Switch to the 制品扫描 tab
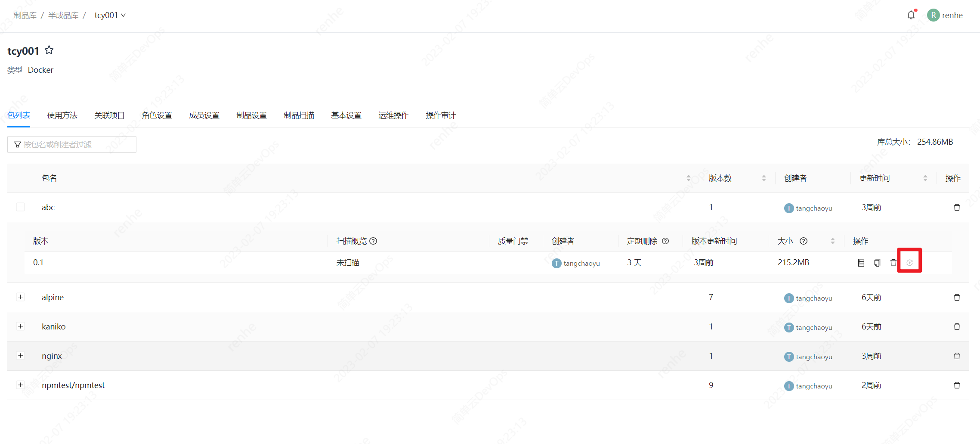980x444 pixels. pos(299,115)
